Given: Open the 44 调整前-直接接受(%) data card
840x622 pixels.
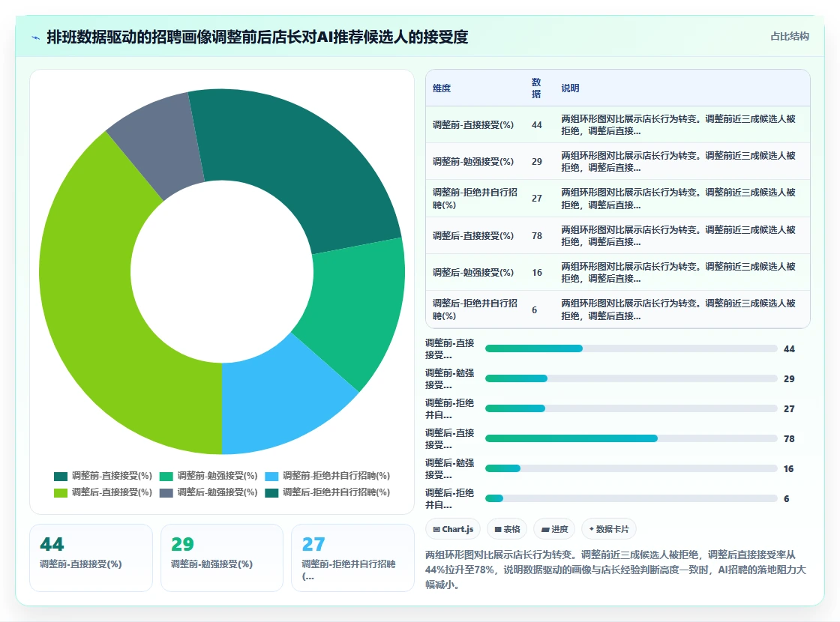Looking at the screenshot, I should tap(91, 558).
